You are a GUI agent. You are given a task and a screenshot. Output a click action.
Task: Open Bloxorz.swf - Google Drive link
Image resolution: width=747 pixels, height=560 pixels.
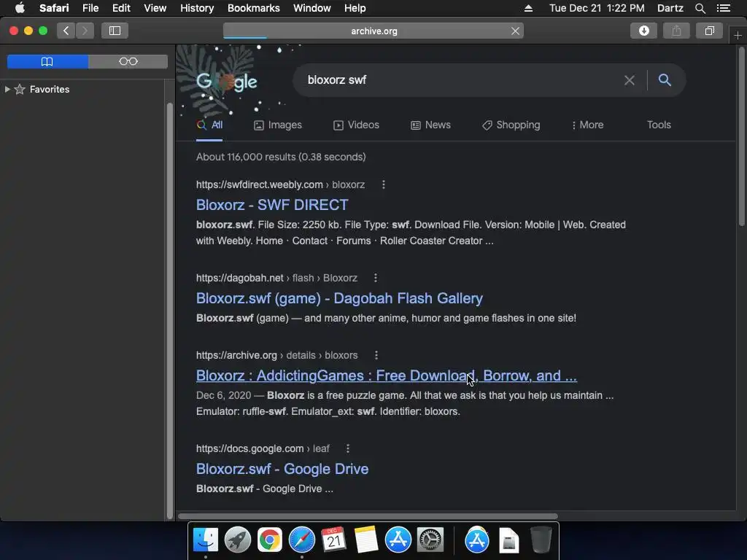[282, 469]
